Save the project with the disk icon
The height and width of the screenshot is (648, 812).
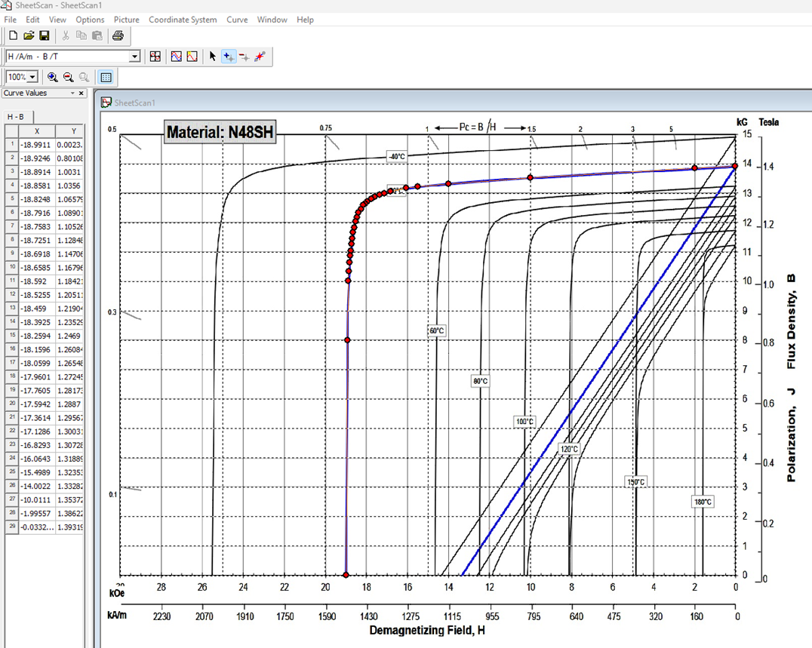click(x=45, y=35)
